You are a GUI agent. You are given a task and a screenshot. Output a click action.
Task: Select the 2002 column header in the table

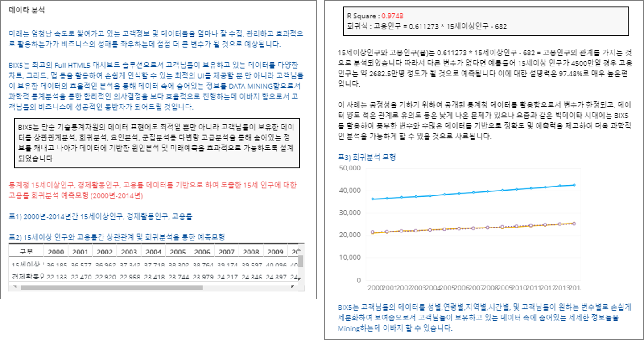click(104, 251)
